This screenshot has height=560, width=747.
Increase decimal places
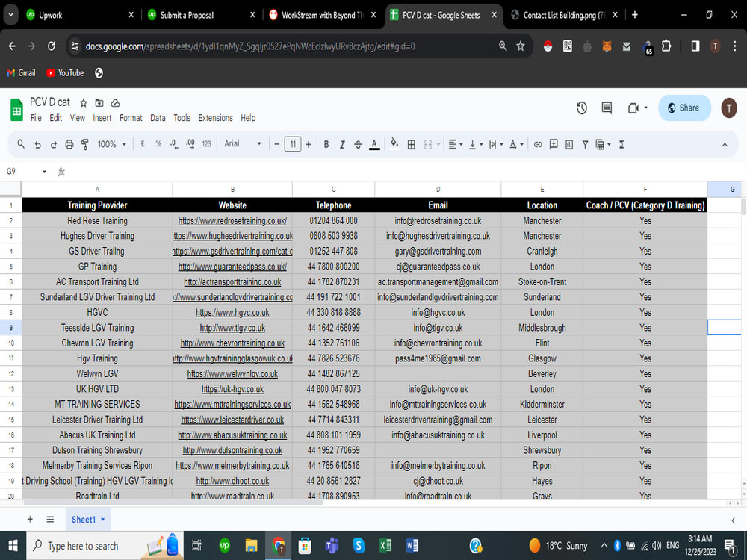coord(190,144)
